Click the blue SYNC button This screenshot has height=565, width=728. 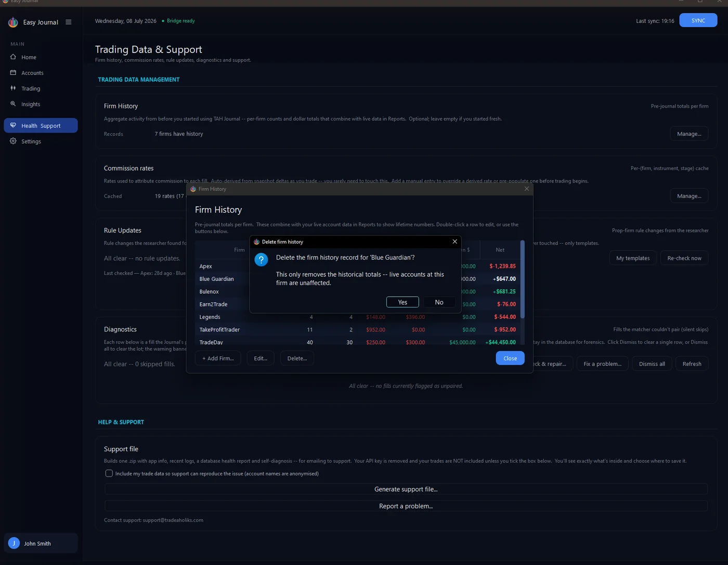pyautogui.click(x=698, y=20)
